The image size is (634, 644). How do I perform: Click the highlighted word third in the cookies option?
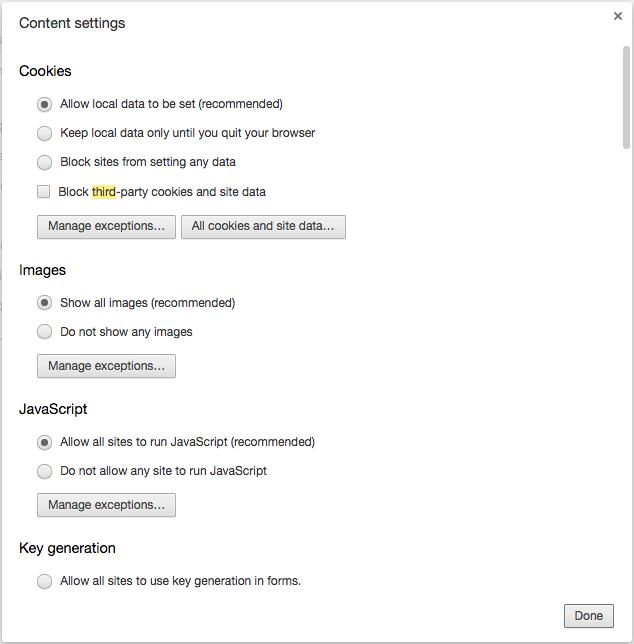click(x=104, y=192)
